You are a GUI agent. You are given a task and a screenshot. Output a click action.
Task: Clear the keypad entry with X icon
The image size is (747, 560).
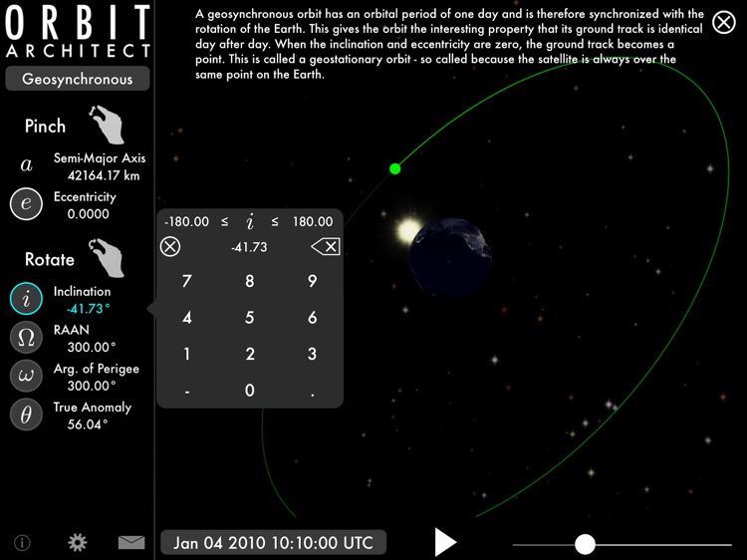click(x=170, y=247)
